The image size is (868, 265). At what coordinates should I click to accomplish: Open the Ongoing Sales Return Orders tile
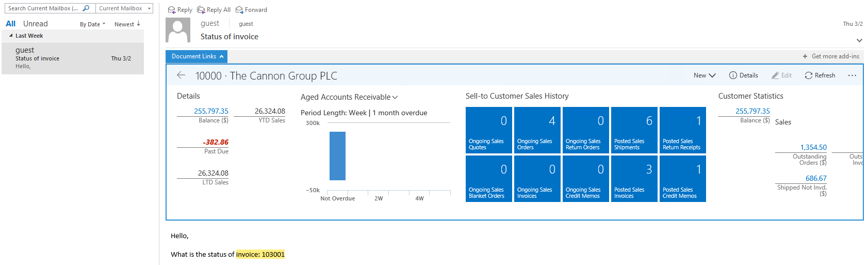pos(586,130)
